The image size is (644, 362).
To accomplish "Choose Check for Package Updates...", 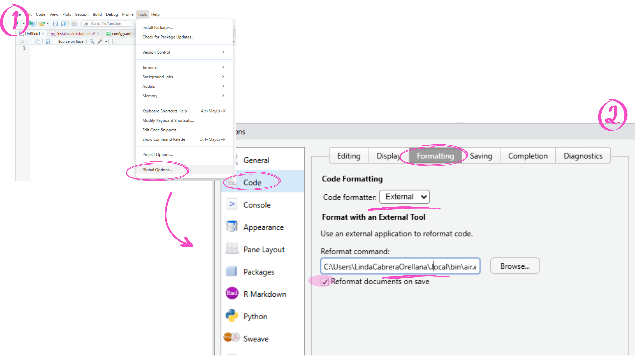I will [x=184, y=37].
